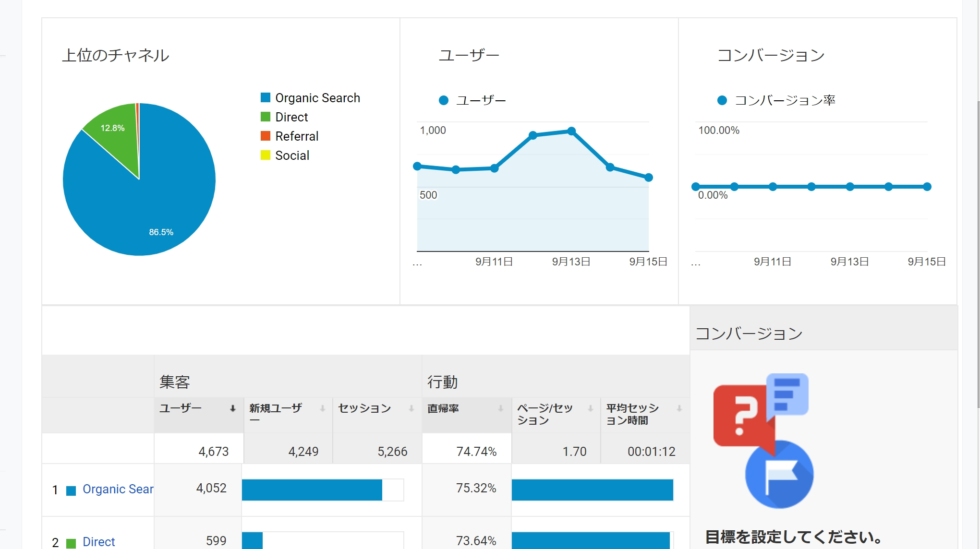Sort by セッション column arrow
The width and height of the screenshot is (980, 549).
click(x=411, y=408)
